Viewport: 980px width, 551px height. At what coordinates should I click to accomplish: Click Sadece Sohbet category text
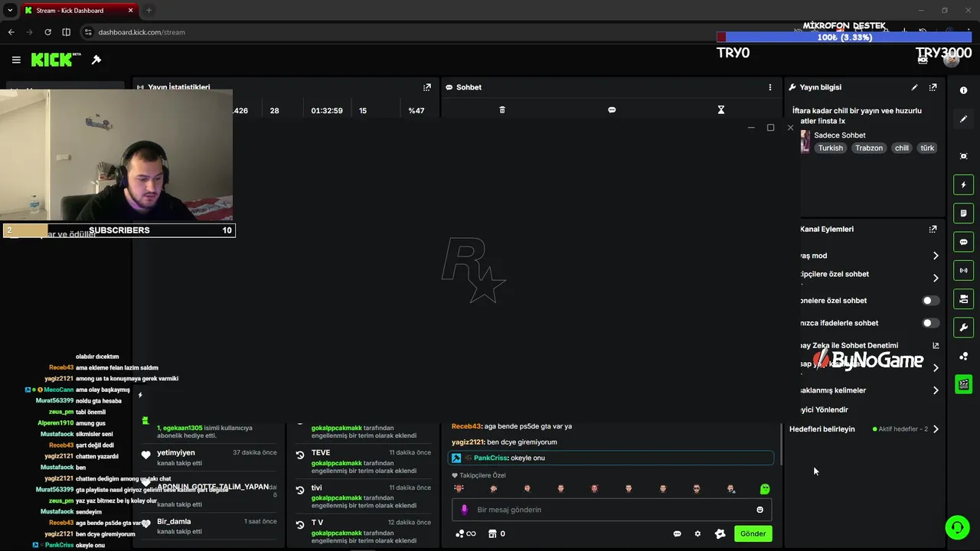click(x=840, y=135)
